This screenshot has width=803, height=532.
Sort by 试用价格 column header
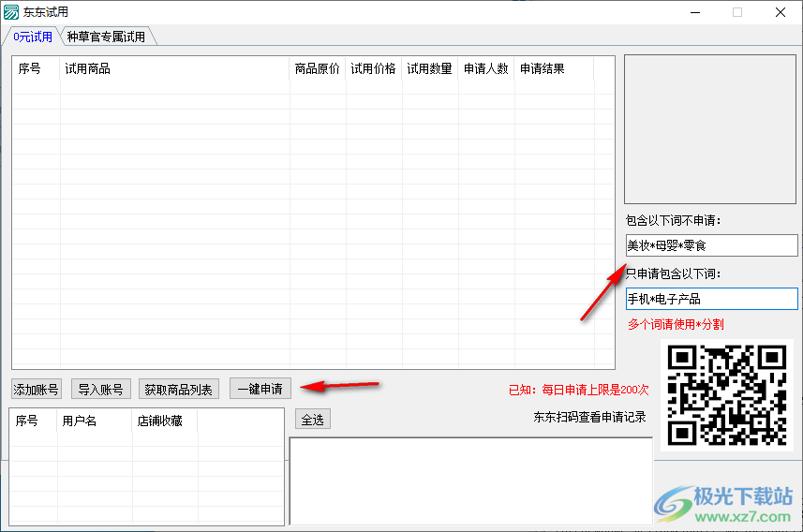point(374,68)
